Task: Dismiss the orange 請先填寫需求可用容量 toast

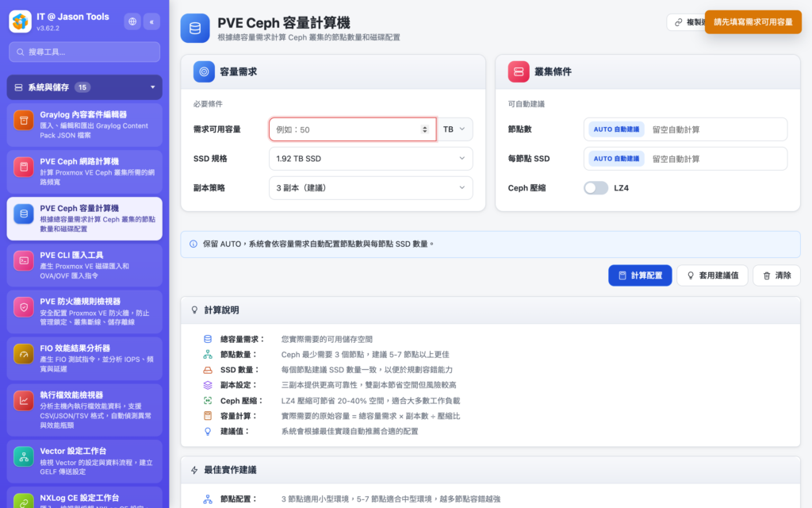Action: click(x=753, y=21)
